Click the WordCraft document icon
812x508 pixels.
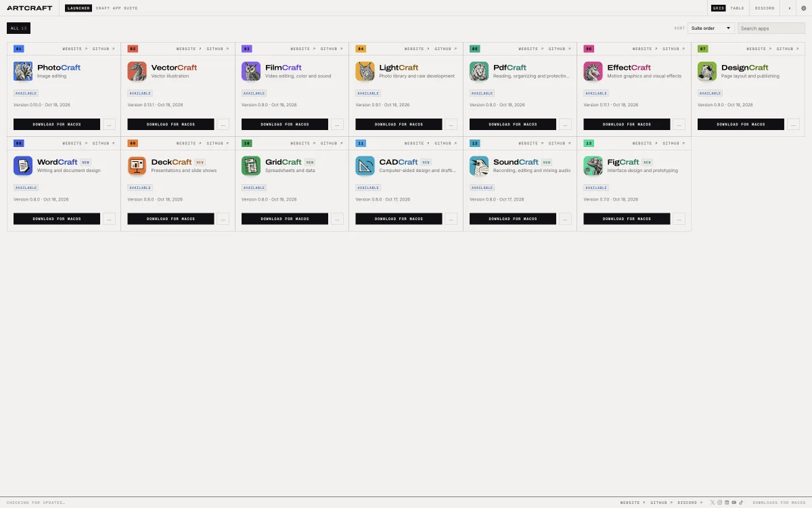pos(23,166)
